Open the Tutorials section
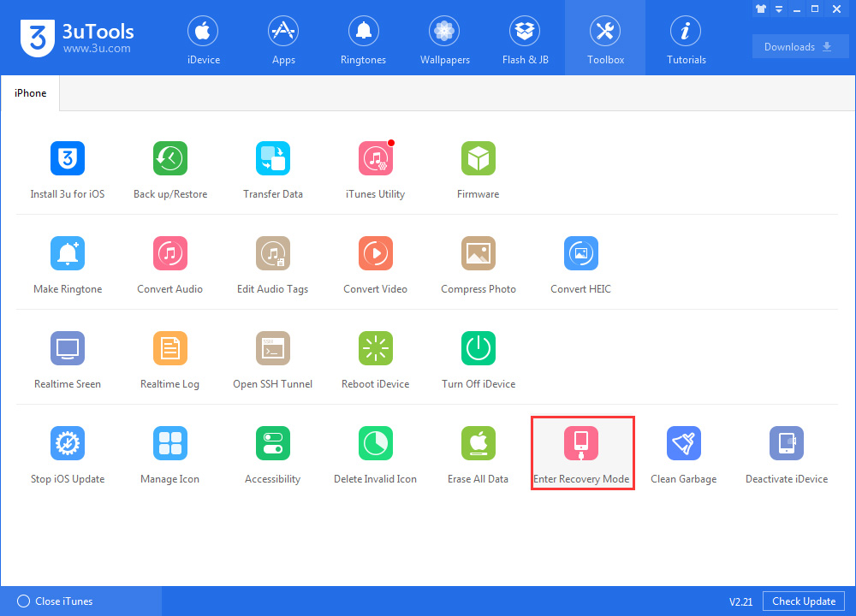856x616 pixels. coord(686,38)
